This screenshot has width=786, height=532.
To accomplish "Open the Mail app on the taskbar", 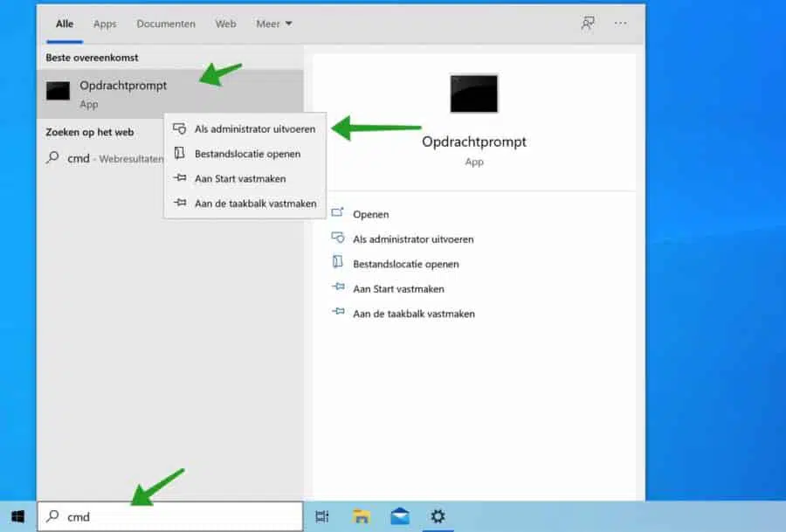I will (399, 516).
